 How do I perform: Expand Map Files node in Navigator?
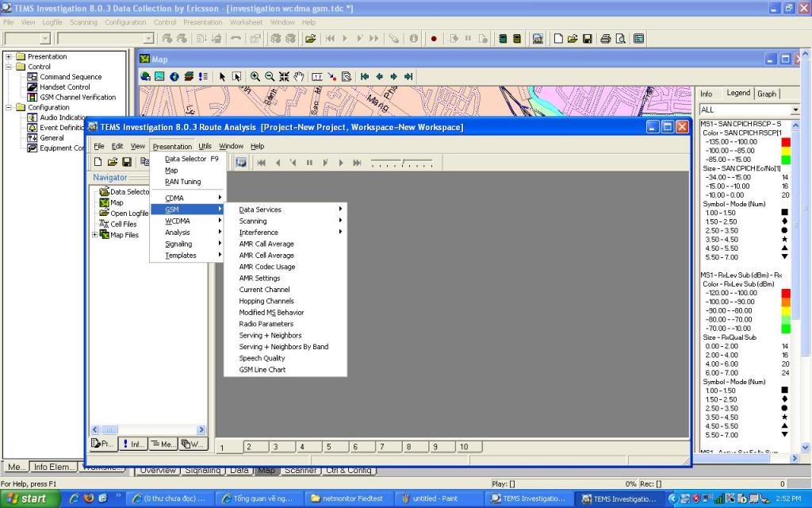(x=95, y=235)
